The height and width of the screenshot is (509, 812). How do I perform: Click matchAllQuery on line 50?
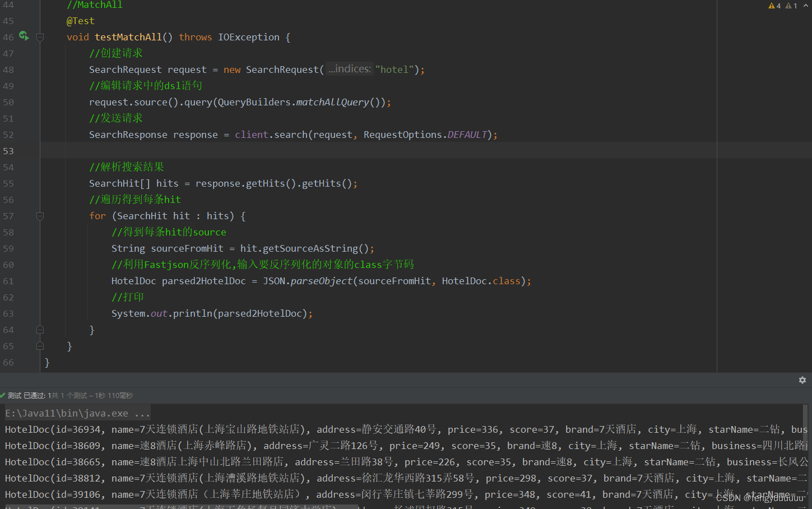333,102
